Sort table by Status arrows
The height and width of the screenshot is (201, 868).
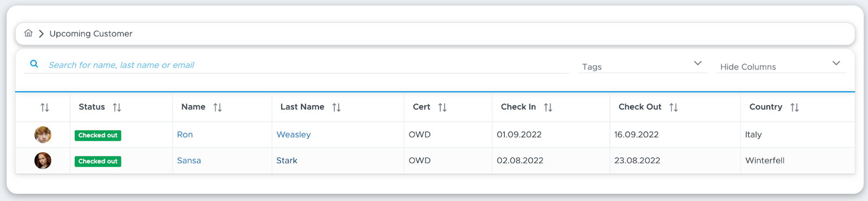click(x=117, y=108)
